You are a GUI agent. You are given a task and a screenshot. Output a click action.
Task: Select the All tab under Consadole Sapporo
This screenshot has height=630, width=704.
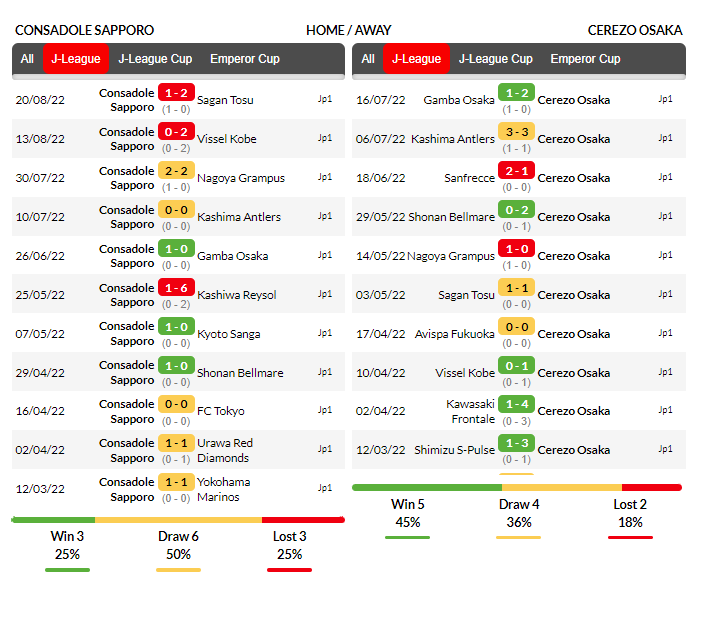[27, 59]
